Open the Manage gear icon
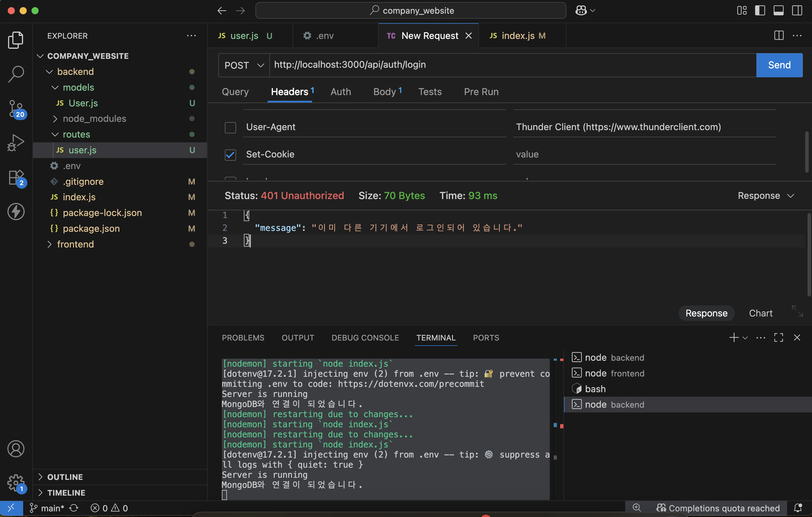This screenshot has height=517, width=812. (15, 483)
